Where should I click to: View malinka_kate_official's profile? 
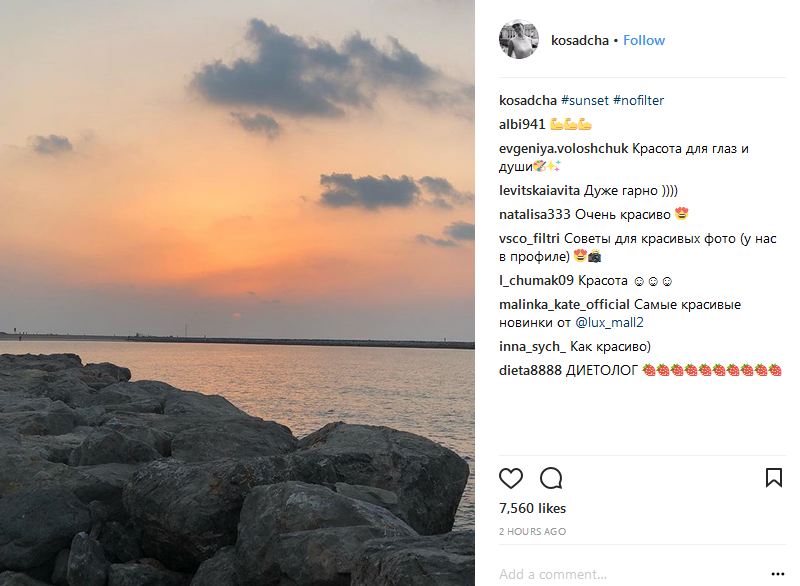(564, 304)
